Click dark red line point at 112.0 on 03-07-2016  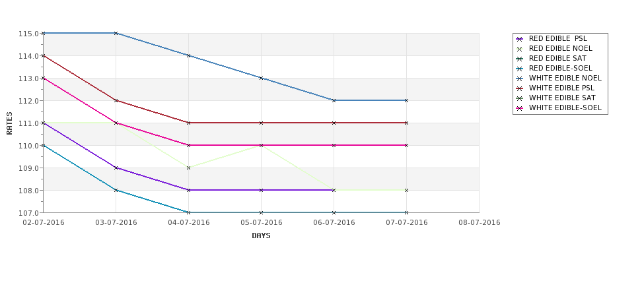point(116,100)
